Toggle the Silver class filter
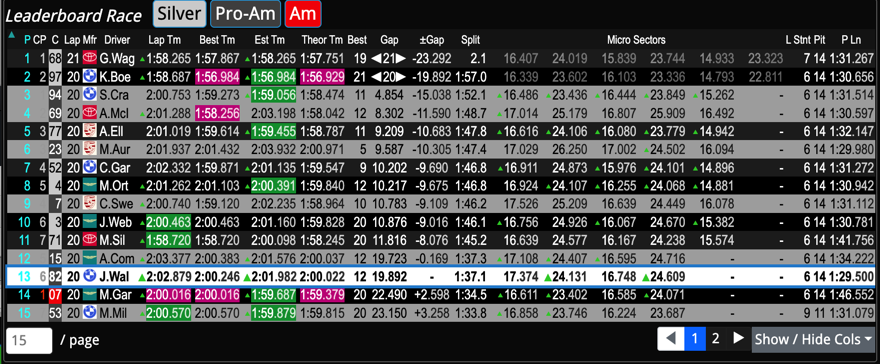 click(x=180, y=14)
